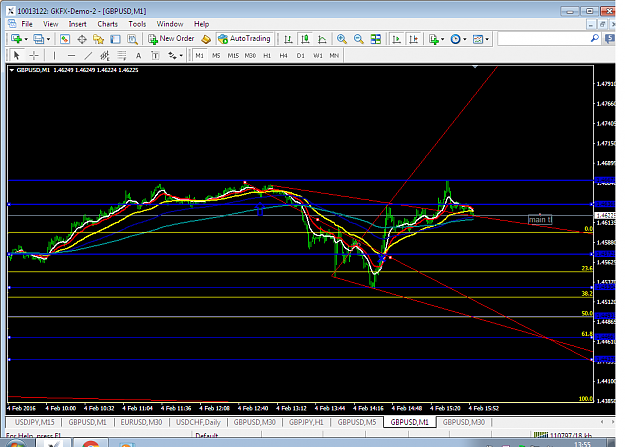Screen dimensions: 625x447
Task: Toggle AutoTrading on or off
Action: [245, 39]
